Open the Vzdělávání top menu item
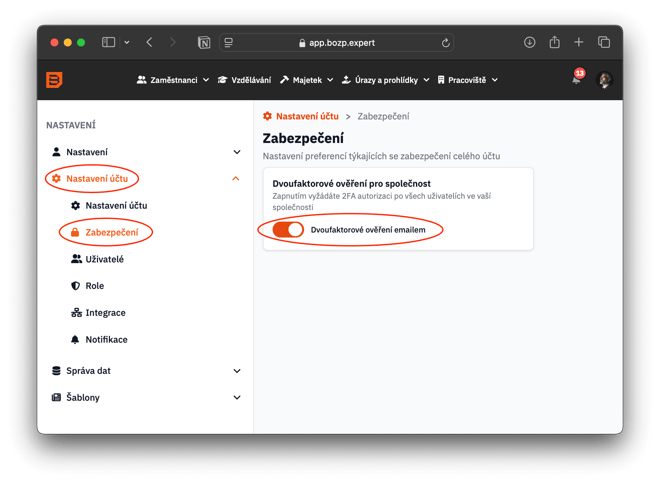The height and width of the screenshot is (483, 660). [245, 80]
